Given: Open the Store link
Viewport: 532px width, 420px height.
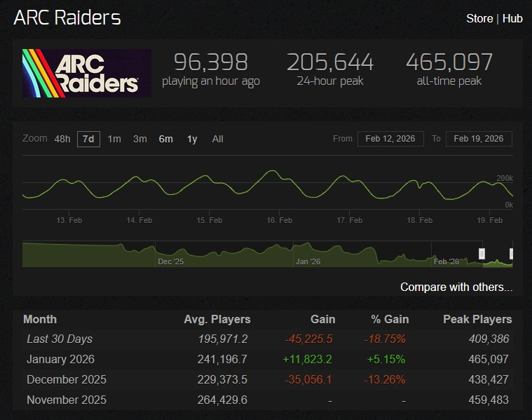Looking at the screenshot, I should 479,18.
